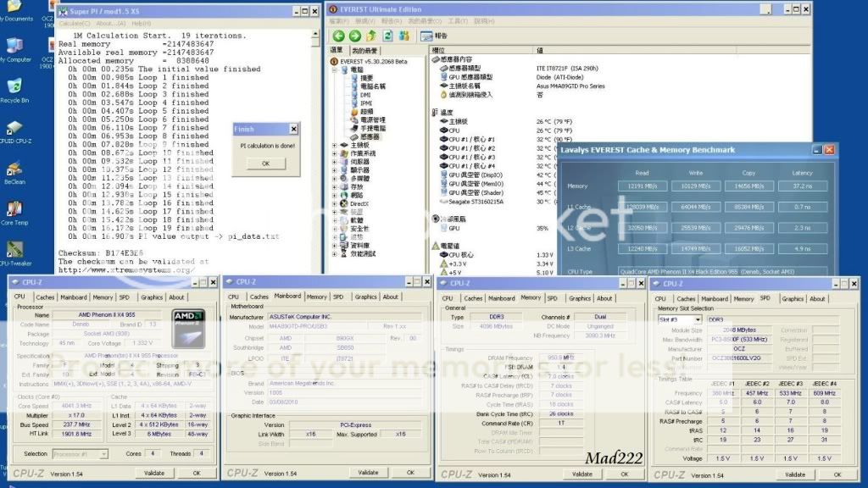Select the 電源管理 power management icon in EVEREST tree

pos(355,119)
